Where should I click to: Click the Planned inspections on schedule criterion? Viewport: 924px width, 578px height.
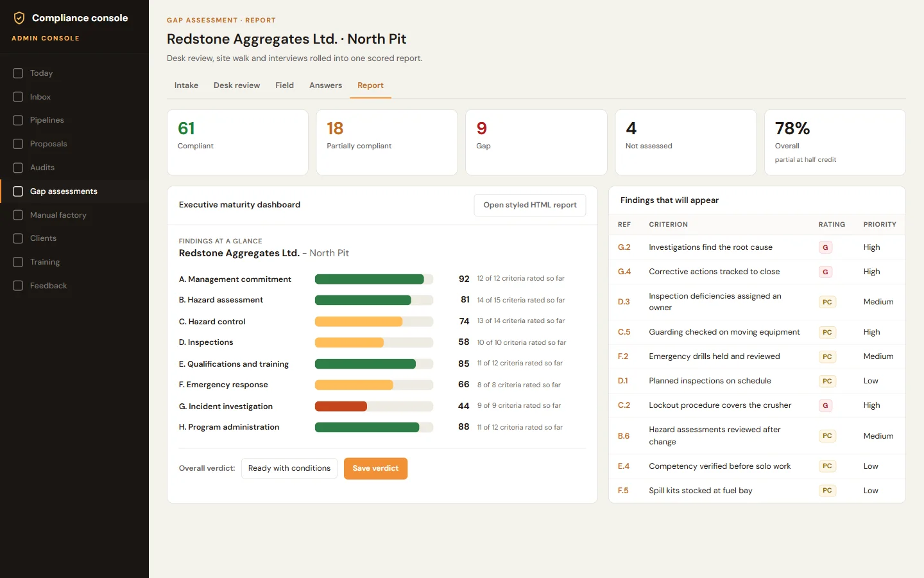(710, 381)
